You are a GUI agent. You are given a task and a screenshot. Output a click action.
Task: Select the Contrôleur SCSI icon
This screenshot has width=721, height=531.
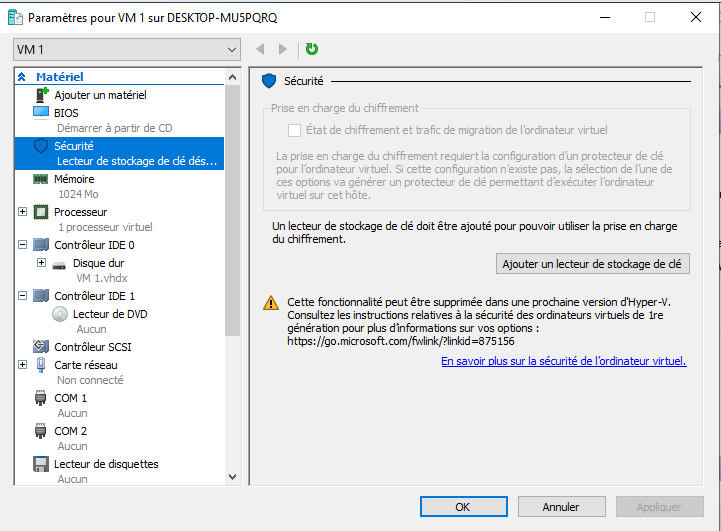coord(41,347)
